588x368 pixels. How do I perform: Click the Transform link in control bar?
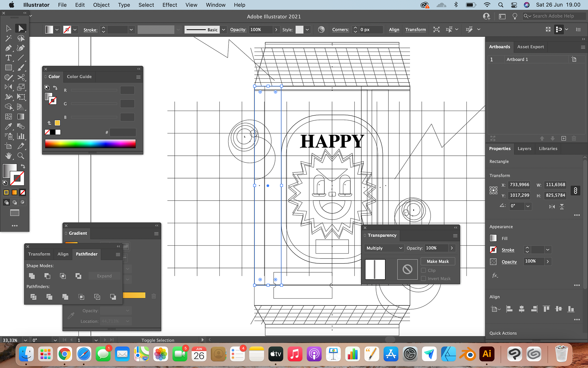[x=415, y=30]
